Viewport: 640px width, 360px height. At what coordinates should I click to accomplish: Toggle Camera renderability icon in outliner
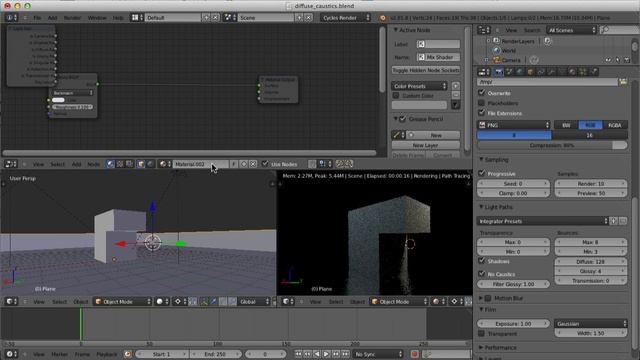point(627,60)
